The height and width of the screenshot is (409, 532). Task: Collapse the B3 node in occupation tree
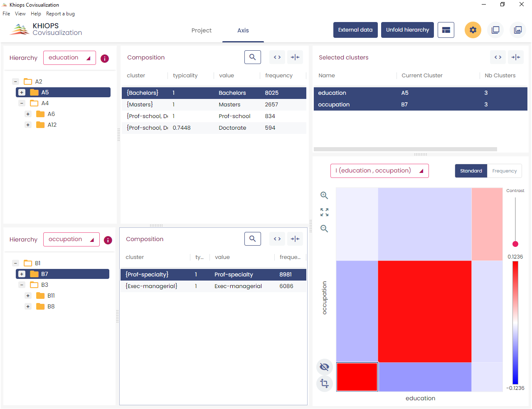[22, 285]
